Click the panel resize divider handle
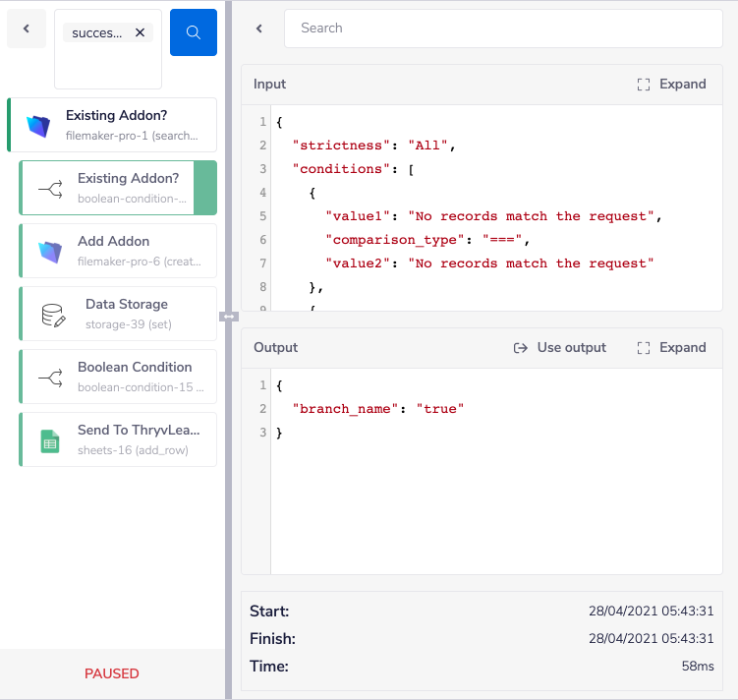Image resolution: width=738 pixels, height=700 pixels. [x=229, y=317]
